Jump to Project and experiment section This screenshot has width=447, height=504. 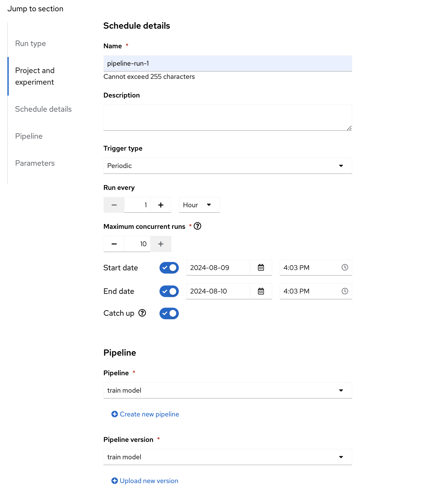click(x=35, y=76)
